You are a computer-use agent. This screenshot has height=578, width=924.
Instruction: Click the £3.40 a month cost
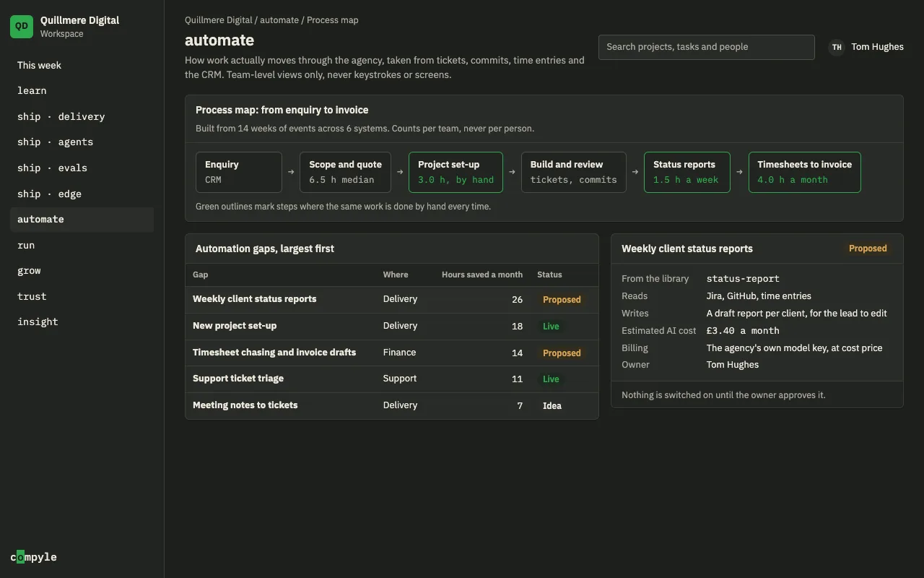[743, 331]
